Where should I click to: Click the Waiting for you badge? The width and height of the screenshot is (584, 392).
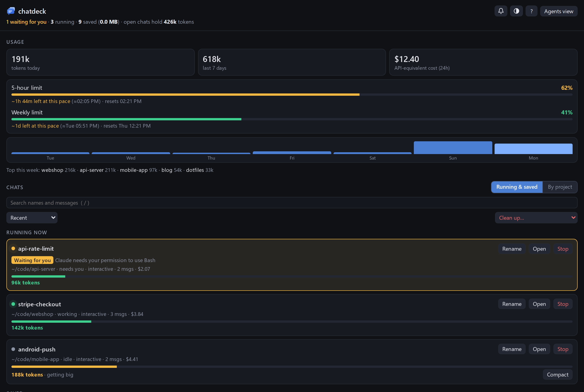coord(32,260)
